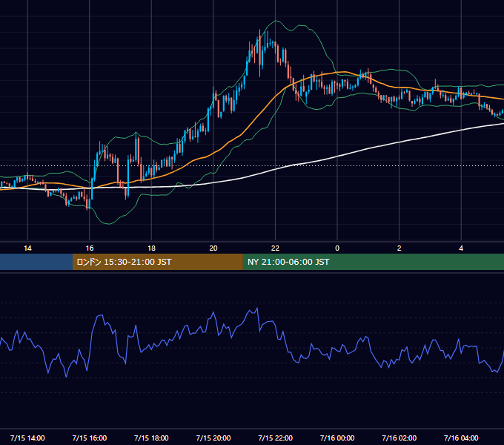Click the 16 hour axis label

[90, 248]
